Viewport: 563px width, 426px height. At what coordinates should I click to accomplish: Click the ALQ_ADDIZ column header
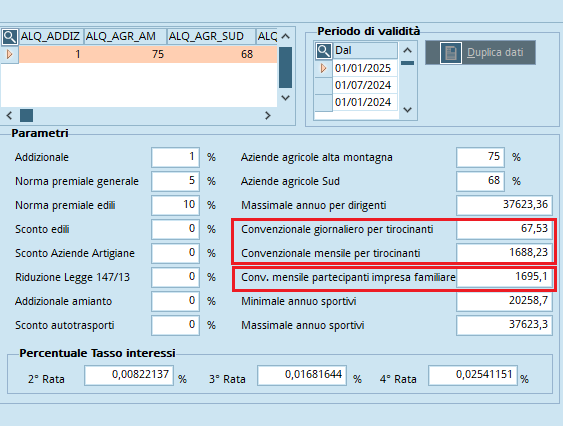pos(51,37)
